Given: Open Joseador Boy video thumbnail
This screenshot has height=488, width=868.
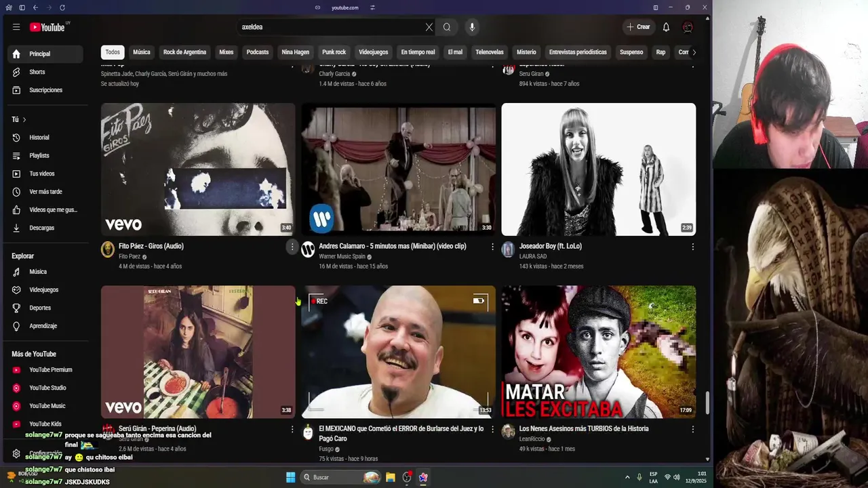Looking at the screenshot, I should pos(599,169).
